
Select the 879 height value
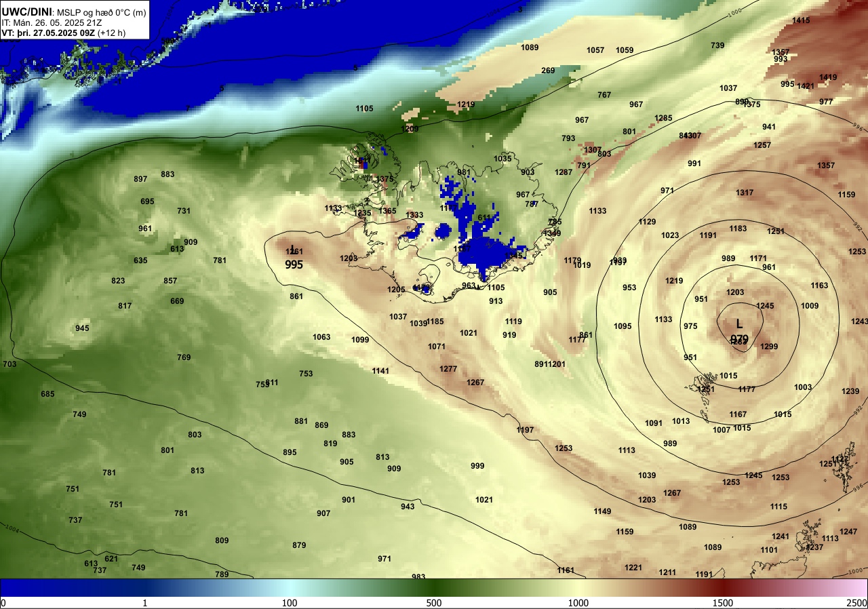pyautogui.click(x=299, y=545)
